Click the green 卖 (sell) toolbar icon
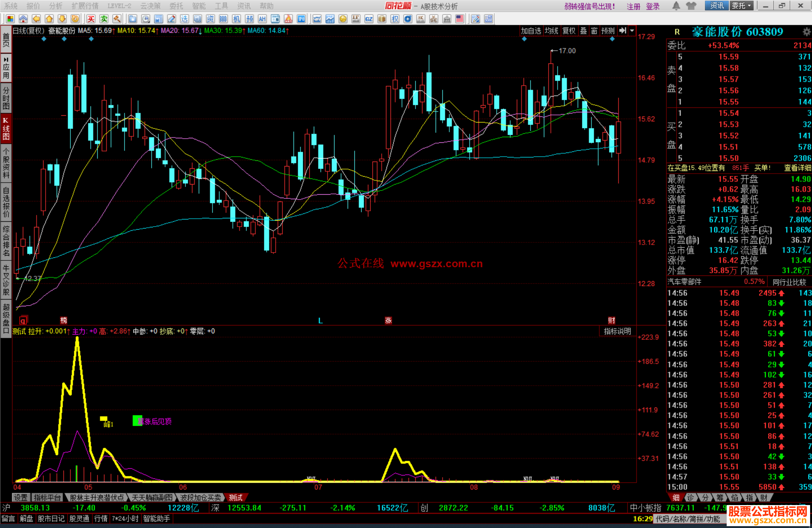 104,19
